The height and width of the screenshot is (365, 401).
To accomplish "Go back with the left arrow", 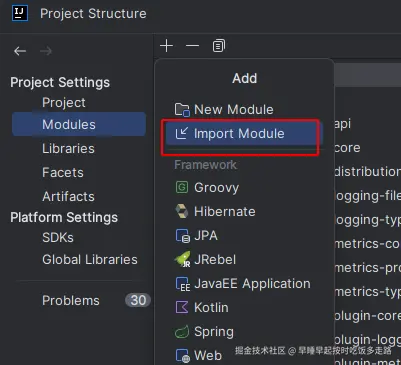I will [20, 51].
